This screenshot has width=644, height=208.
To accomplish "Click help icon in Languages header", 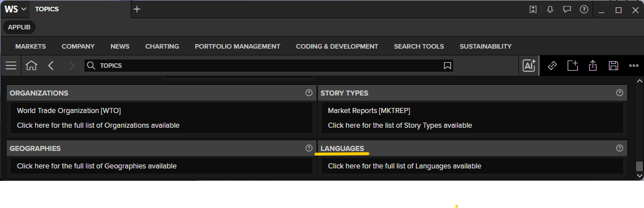I will pos(619,148).
